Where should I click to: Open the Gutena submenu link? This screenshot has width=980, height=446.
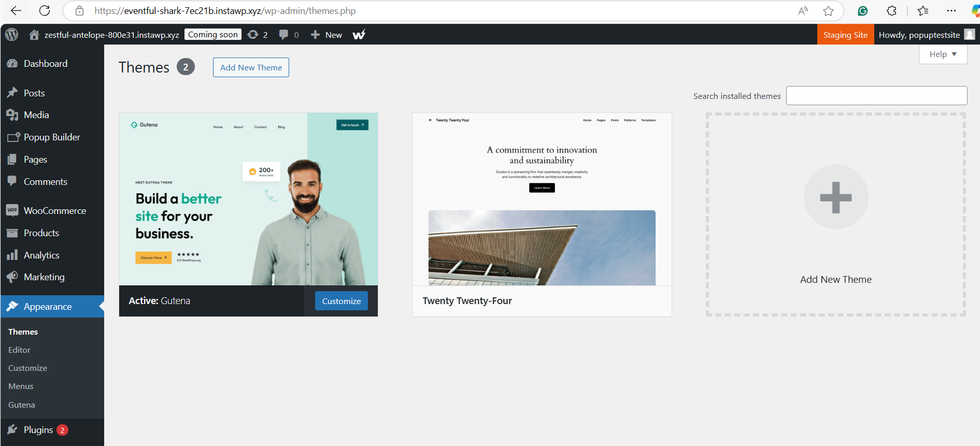(22, 405)
